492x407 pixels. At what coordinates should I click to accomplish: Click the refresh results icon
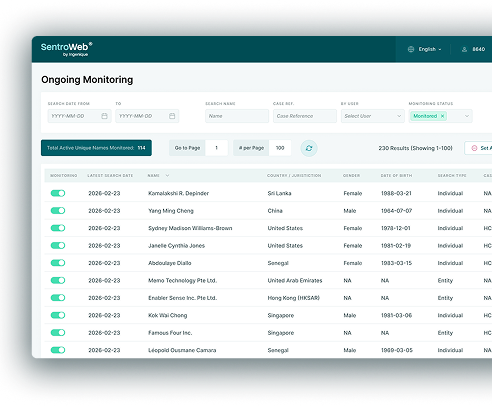[309, 148]
